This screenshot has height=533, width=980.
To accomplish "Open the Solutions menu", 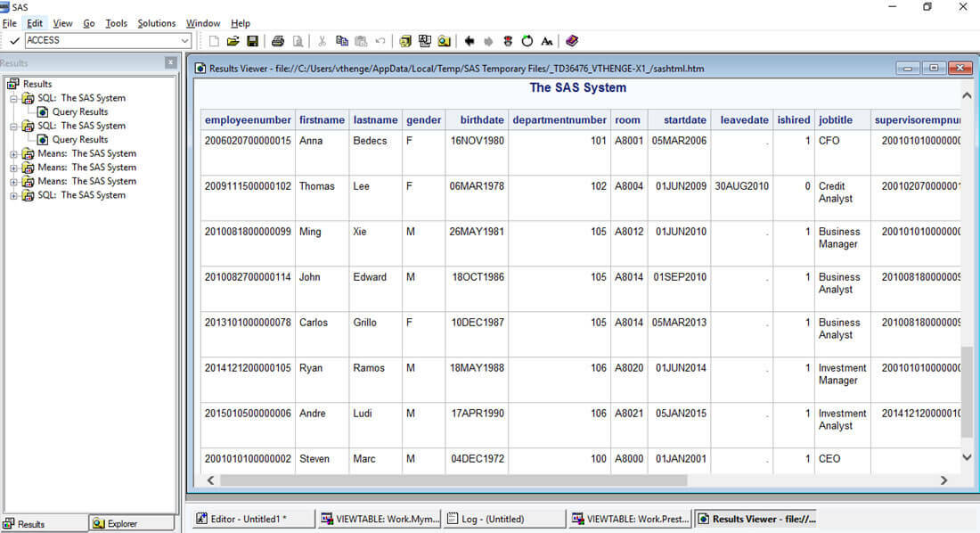I will pyautogui.click(x=156, y=23).
